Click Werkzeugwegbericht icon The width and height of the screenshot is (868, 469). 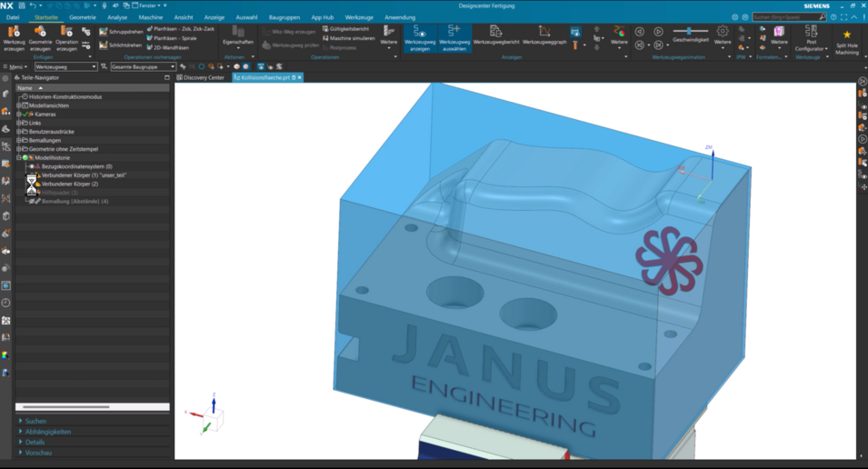tap(496, 32)
